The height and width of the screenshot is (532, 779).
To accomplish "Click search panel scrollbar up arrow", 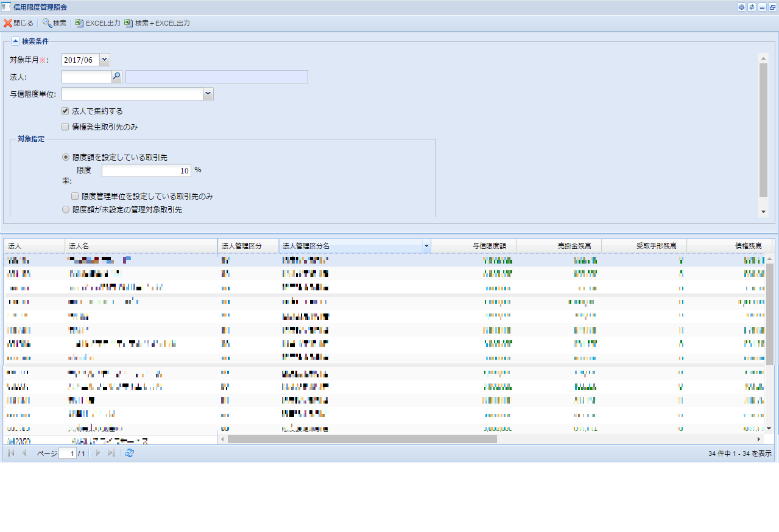I will click(x=763, y=58).
